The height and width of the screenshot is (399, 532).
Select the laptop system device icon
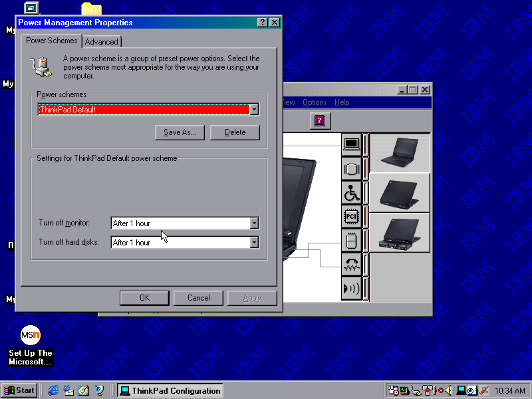(351, 144)
